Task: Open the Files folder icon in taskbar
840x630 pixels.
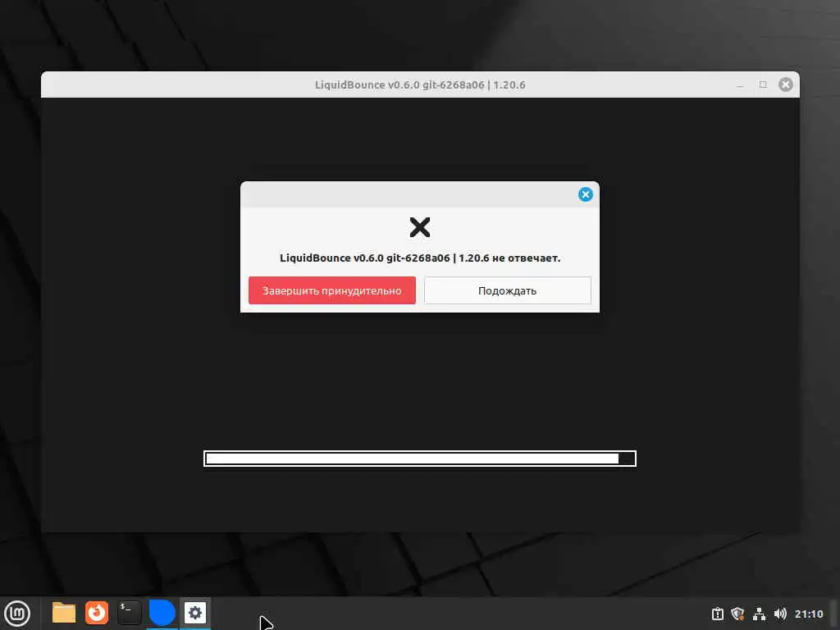Action: tap(64, 613)
